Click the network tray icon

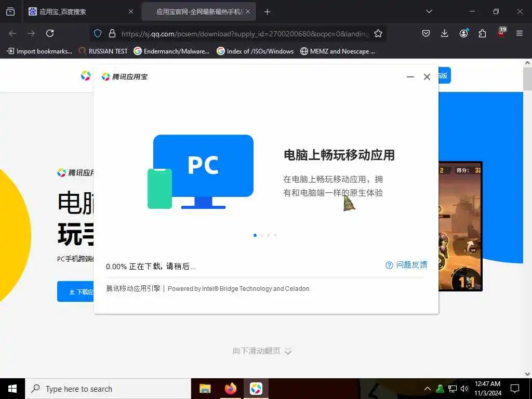pos(453,389)
